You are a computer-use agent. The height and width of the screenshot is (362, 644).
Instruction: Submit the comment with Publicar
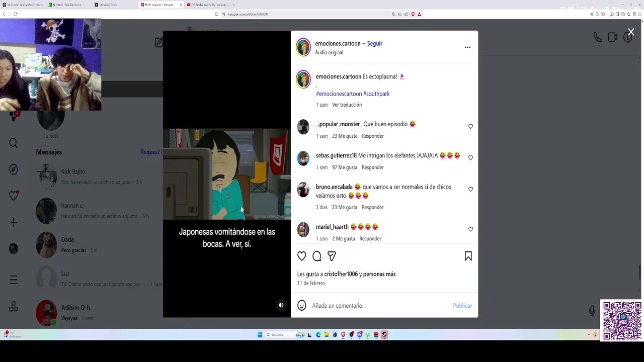[462, 306]
